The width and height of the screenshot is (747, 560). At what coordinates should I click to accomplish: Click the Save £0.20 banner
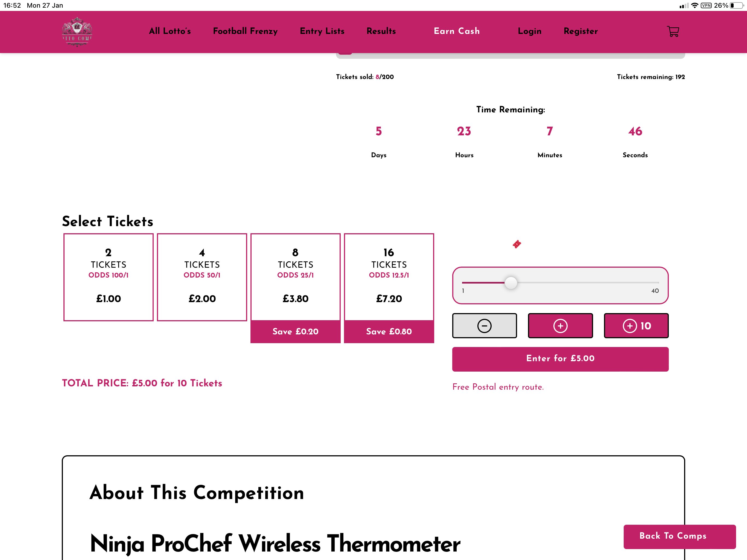tap(296, 332)
